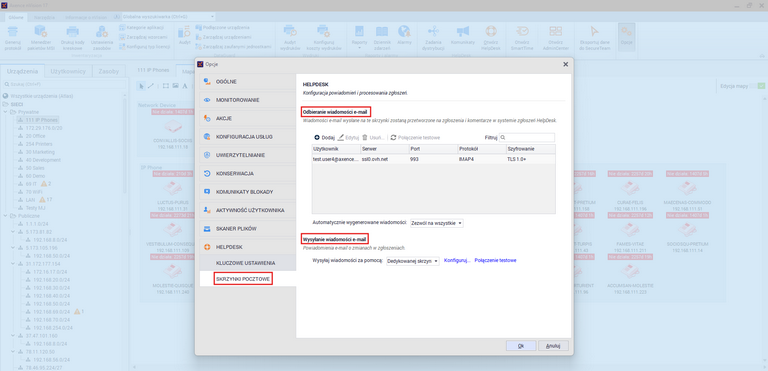Select the test.user4 mailbox row
768x371 pixels.
pyautogui.click(x=433, y=159)
